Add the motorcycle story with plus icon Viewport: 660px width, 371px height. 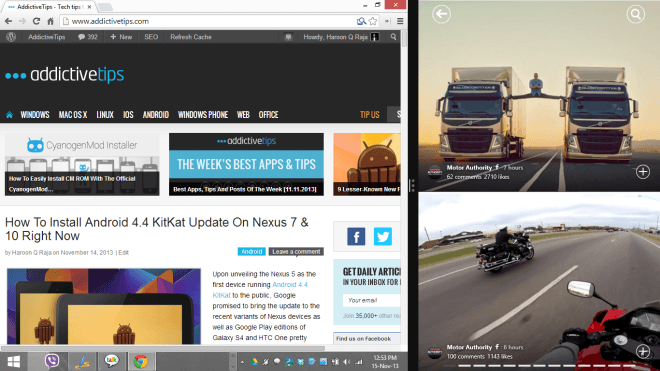[643, 351]
